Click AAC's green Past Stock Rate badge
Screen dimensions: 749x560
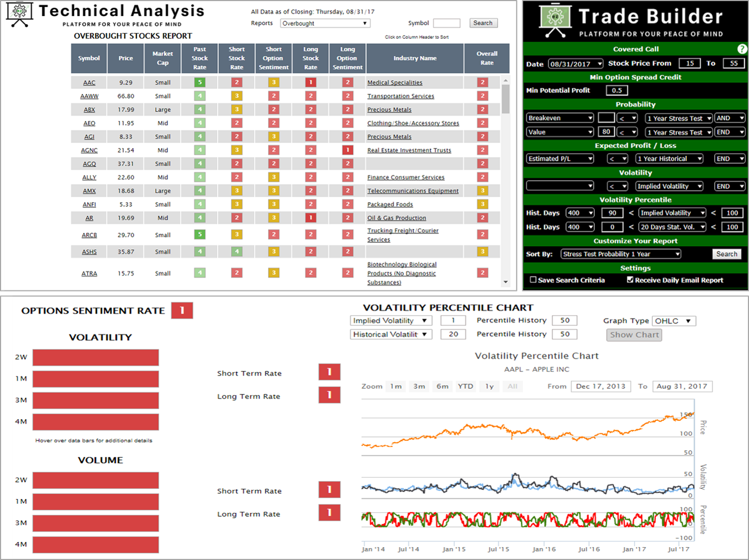pyautogui.click(x=200, y=82)
